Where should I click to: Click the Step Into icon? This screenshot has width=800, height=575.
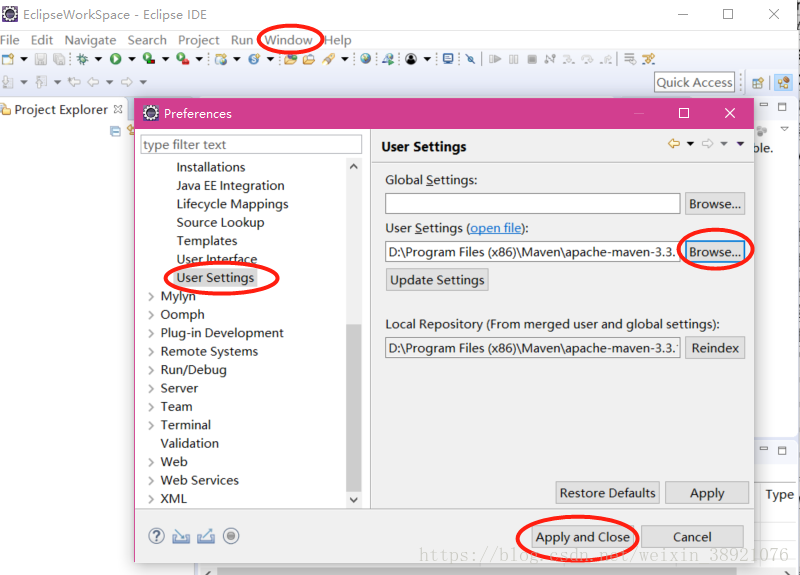pos(568,59)
